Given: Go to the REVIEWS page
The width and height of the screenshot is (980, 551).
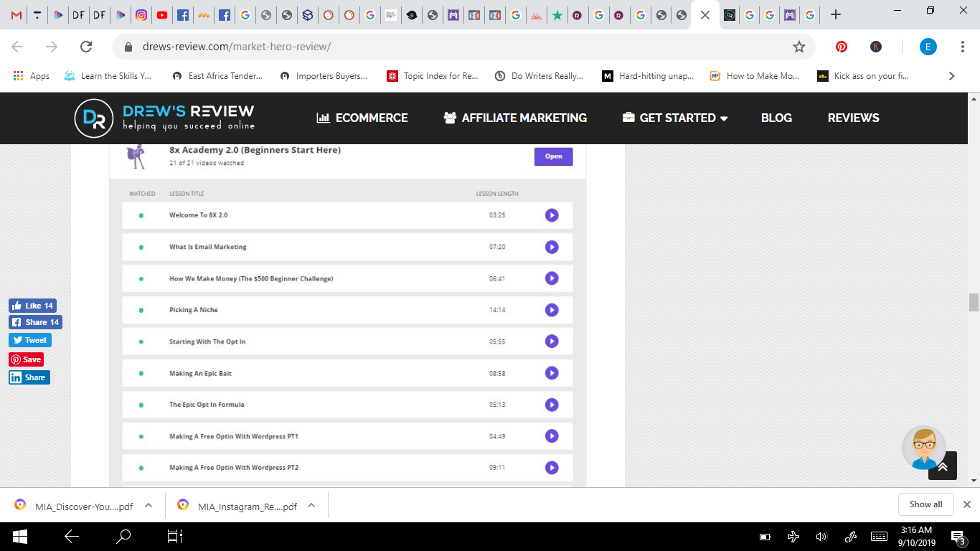Looking at the screenshot, I should tap(854, 118).
